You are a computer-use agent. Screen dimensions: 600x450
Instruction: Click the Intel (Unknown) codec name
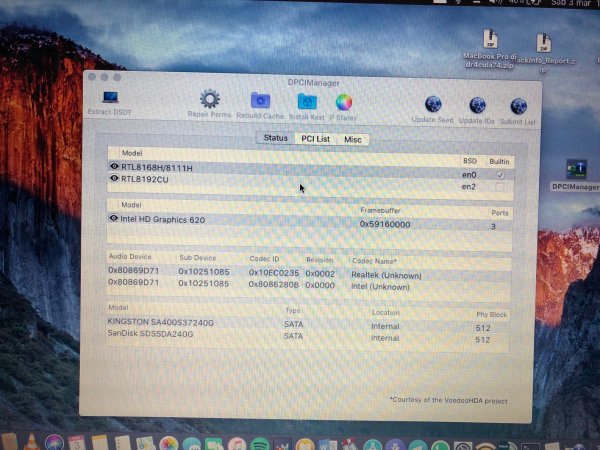380,287
